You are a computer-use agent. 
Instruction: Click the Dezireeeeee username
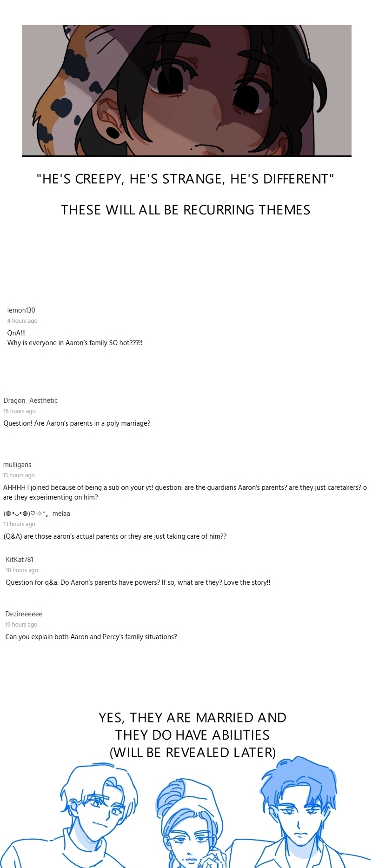coord(24,614)
